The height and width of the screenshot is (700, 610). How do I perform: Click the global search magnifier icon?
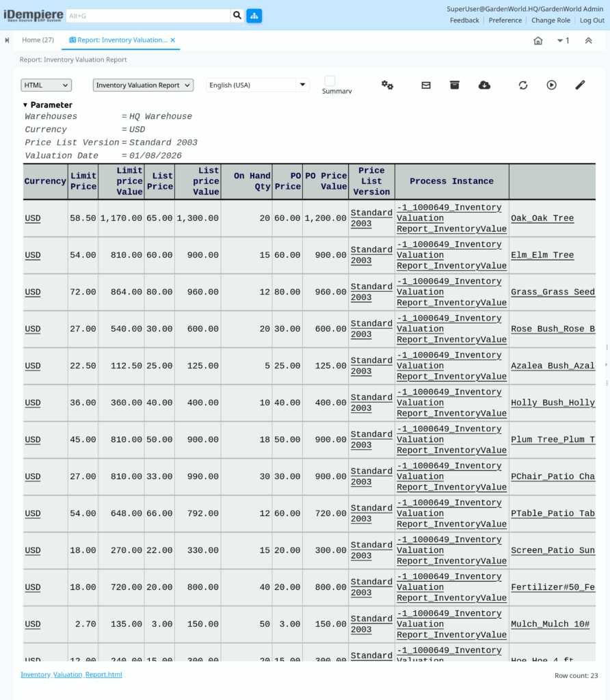(237, 16)
